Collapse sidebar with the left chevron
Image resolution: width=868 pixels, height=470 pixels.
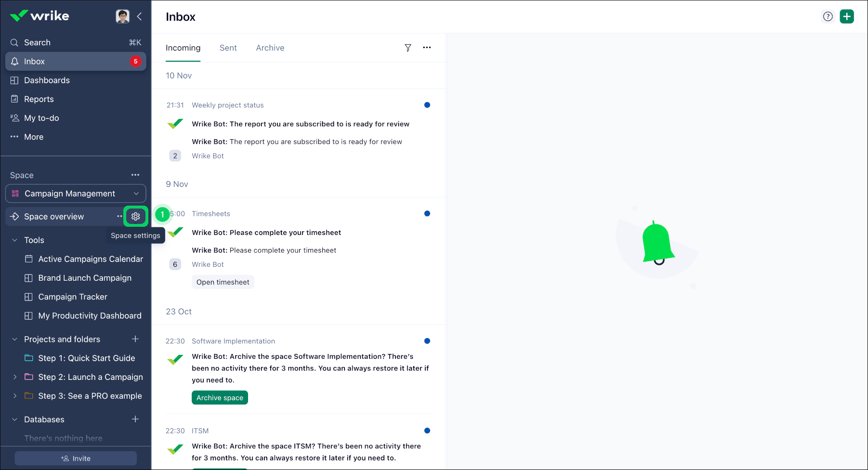pos(139,17)
